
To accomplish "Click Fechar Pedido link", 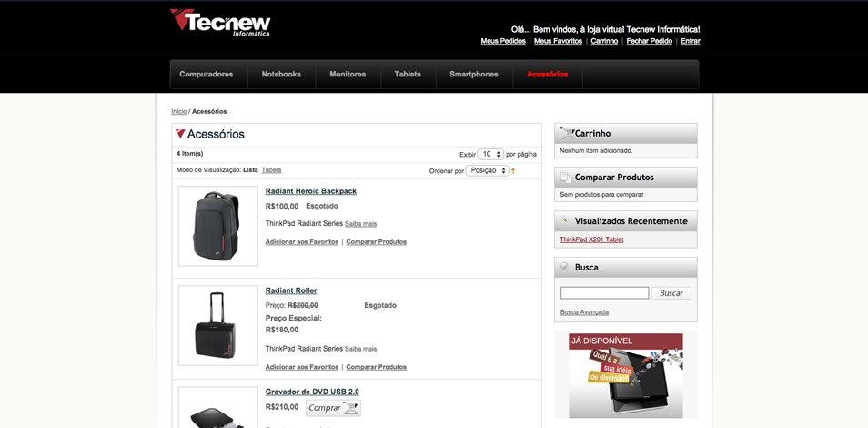I will 650,41.
